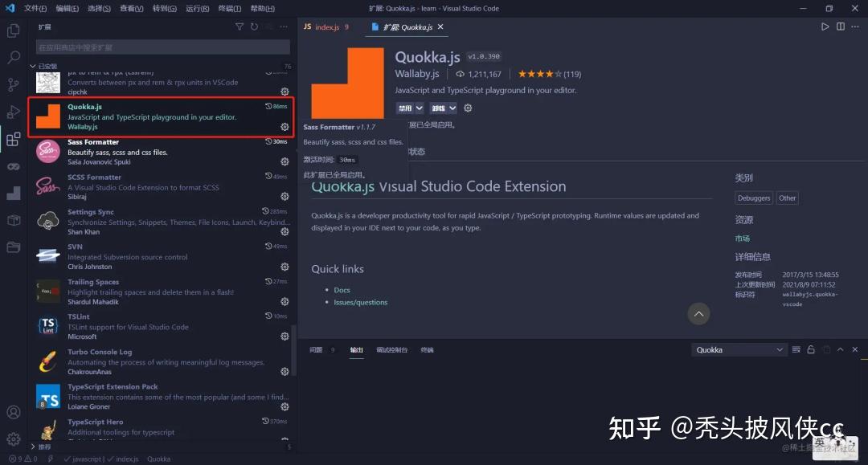Open the Quokka output channel dropdown
Viewport: 868px width, 465px height.
(x=739, y=349)
